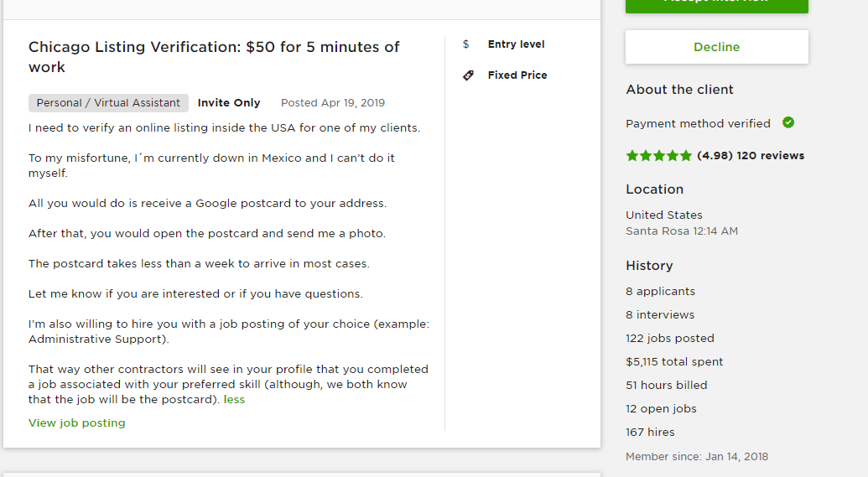Click the Fixed Price label
The height and width of the screenshot is (477, 868).
(517, 75)
